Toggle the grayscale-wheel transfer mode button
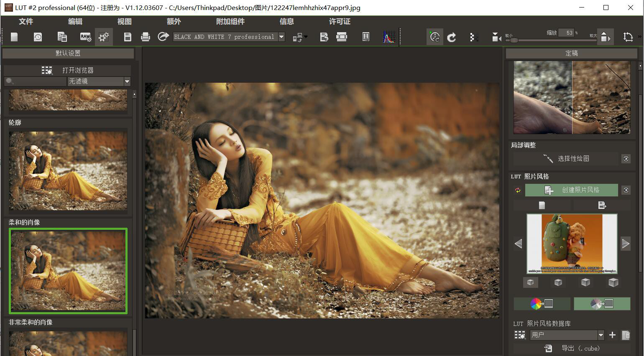 click(x=602, y=304)
